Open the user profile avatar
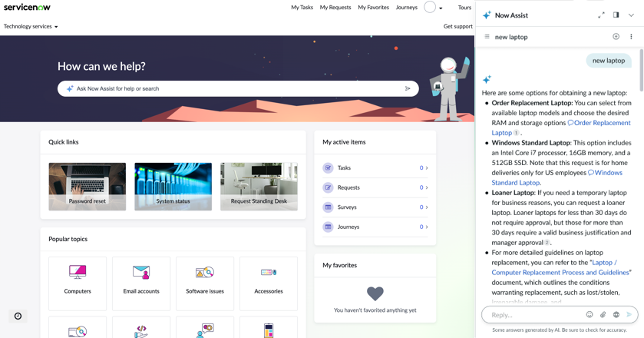Viewport: 644px width, 338px height. coord(430,7)
